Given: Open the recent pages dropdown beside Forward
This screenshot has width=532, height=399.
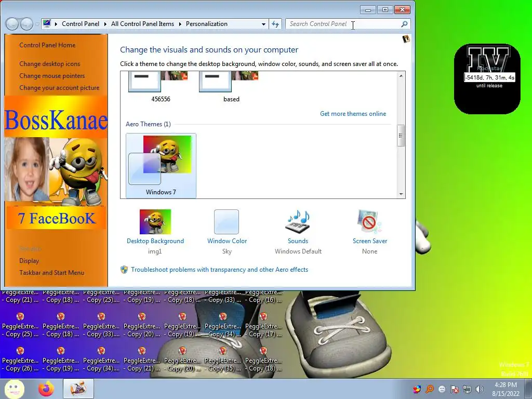Looking at the screenshot, I should [x=37, y=24].
